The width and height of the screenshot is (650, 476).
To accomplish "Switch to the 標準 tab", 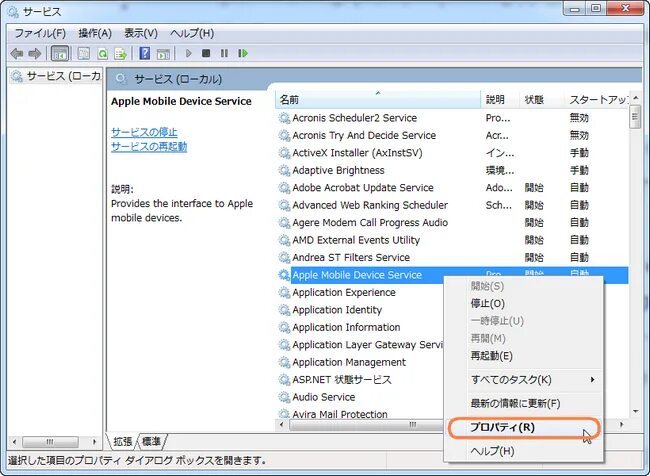I will pos(151,442).
